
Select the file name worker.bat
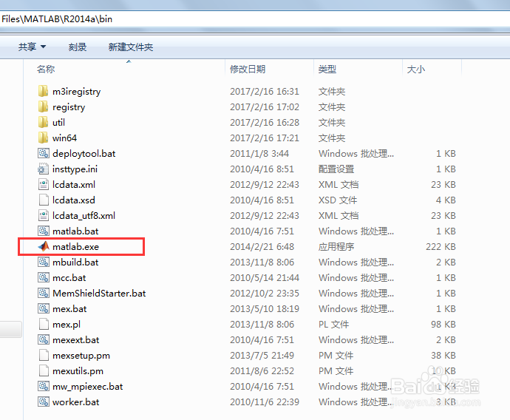[x=76, y=402]
